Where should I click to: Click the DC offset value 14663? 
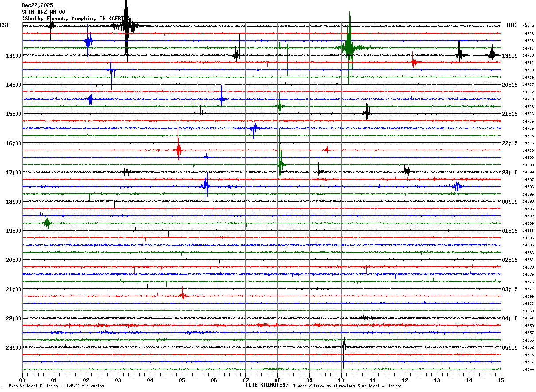point(528,311)
